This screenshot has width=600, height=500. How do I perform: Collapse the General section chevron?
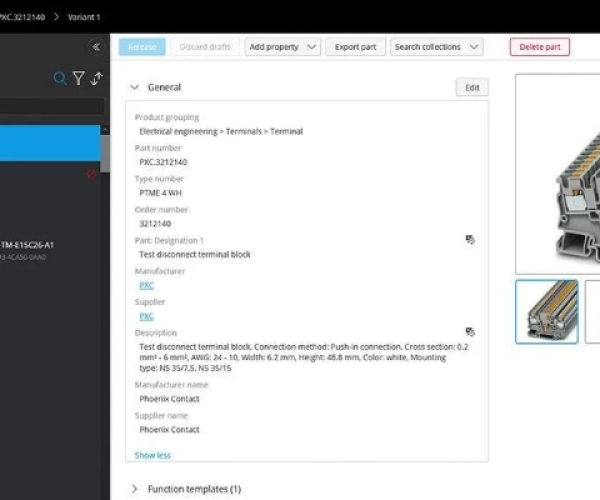135,88
